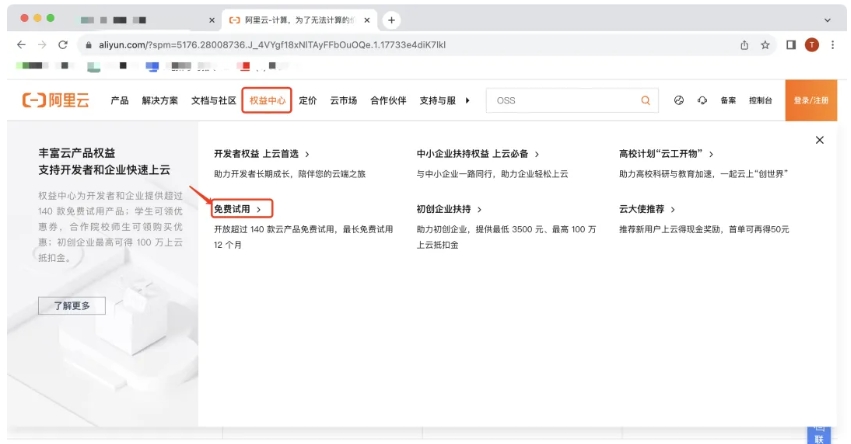Open the 文档与社区 menu

click(213, 100)
